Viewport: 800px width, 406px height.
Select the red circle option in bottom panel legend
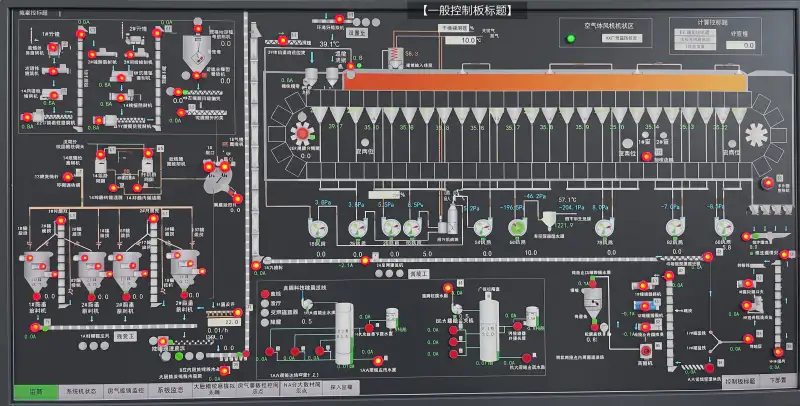tap(264, 294)
